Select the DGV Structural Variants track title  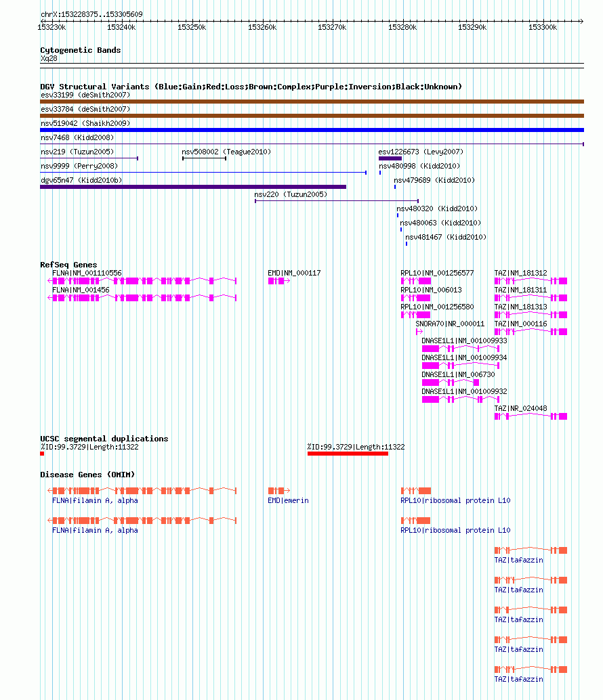(251, 87)
